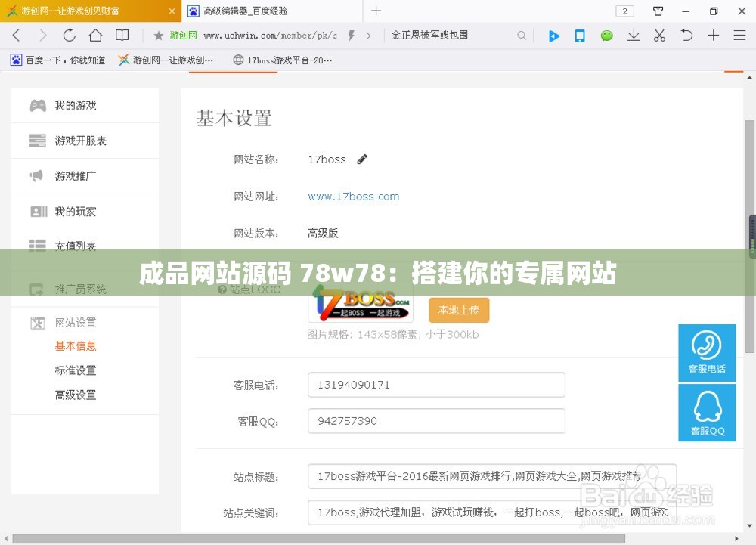This screenshot has width=756, height=545.
Task: Click the horizontal page scrollbar
Action: (318, 538)
